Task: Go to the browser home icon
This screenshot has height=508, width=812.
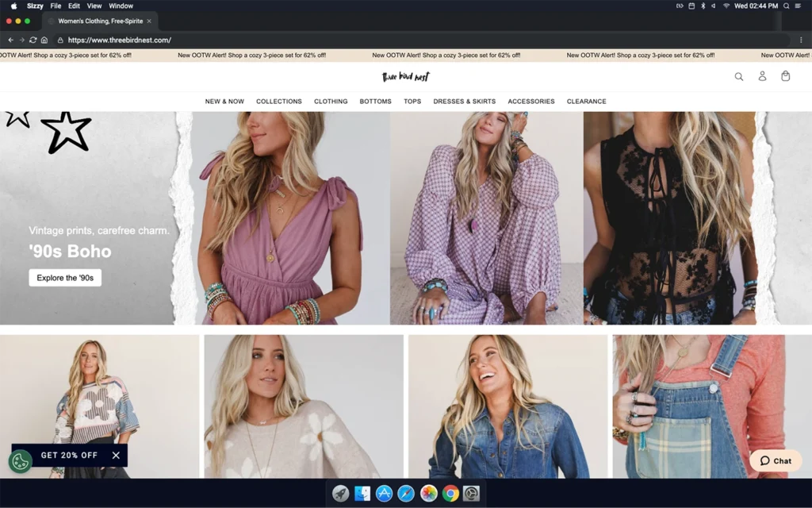Action: point(44,40)
